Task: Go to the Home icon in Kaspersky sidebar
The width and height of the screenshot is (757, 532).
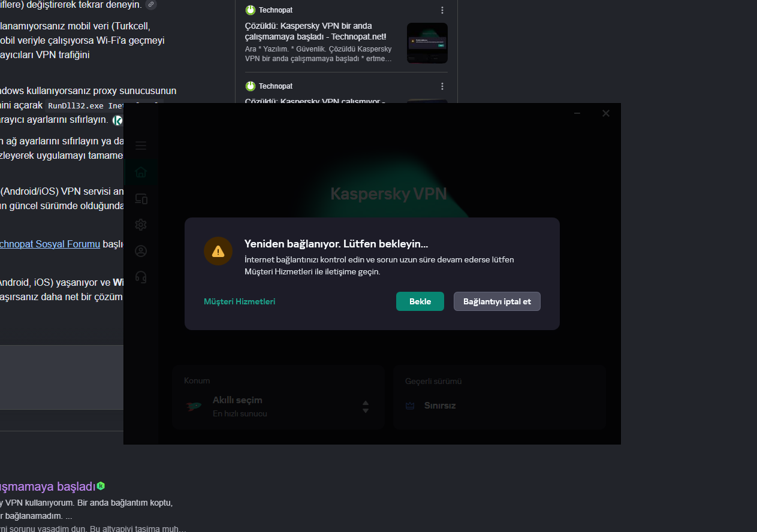Action: pos(141,173)
